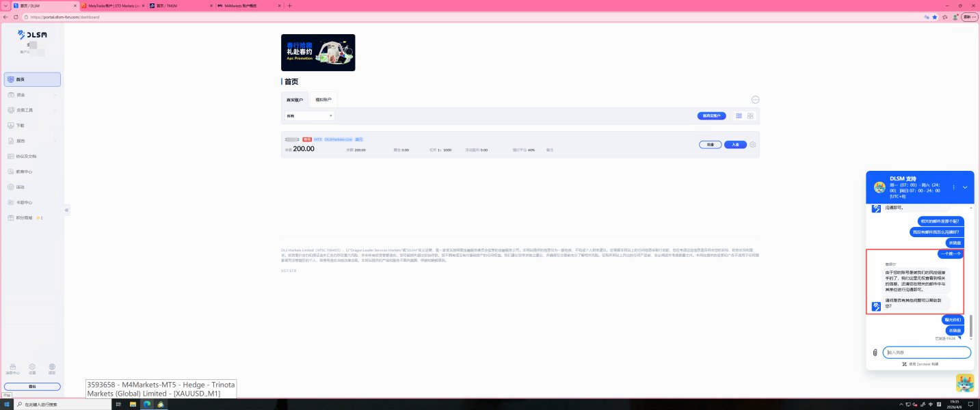Viewport: 980px width, 410px height.
Task: Click the 新真实账户 button
Action: (711, 116)
